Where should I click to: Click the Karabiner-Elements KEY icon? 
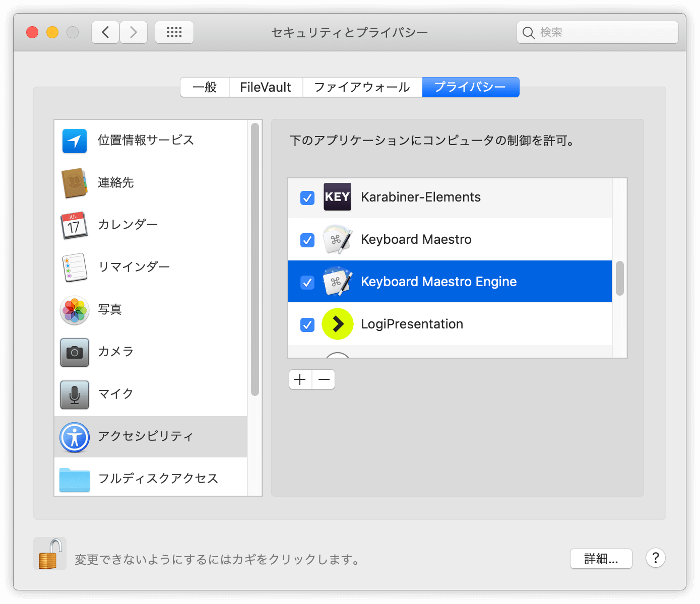point(337,197)
